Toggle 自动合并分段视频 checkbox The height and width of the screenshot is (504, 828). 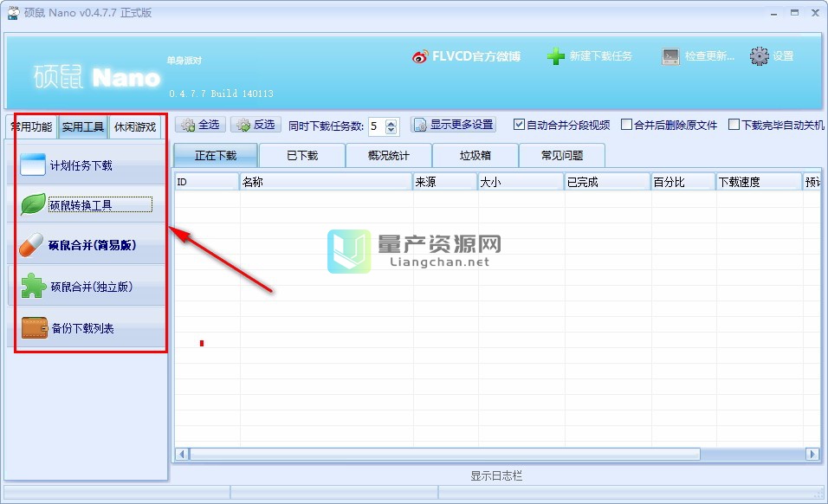coord(519,125)
